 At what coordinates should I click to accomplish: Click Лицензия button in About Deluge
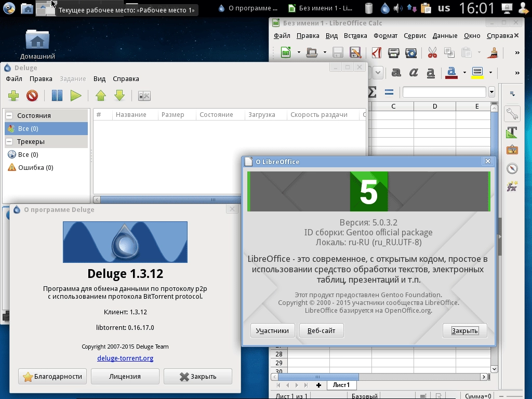pos(125,377)
